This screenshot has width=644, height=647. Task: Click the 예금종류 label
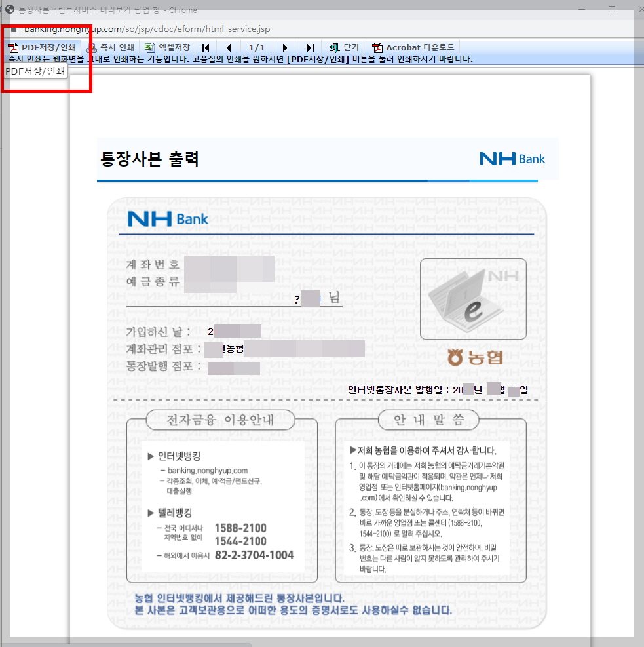[153, 282]
